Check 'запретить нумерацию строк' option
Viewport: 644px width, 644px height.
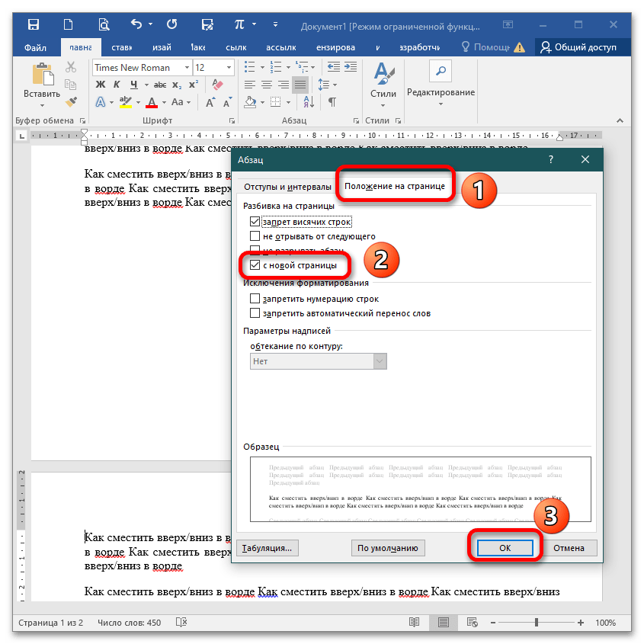[255, 299]
